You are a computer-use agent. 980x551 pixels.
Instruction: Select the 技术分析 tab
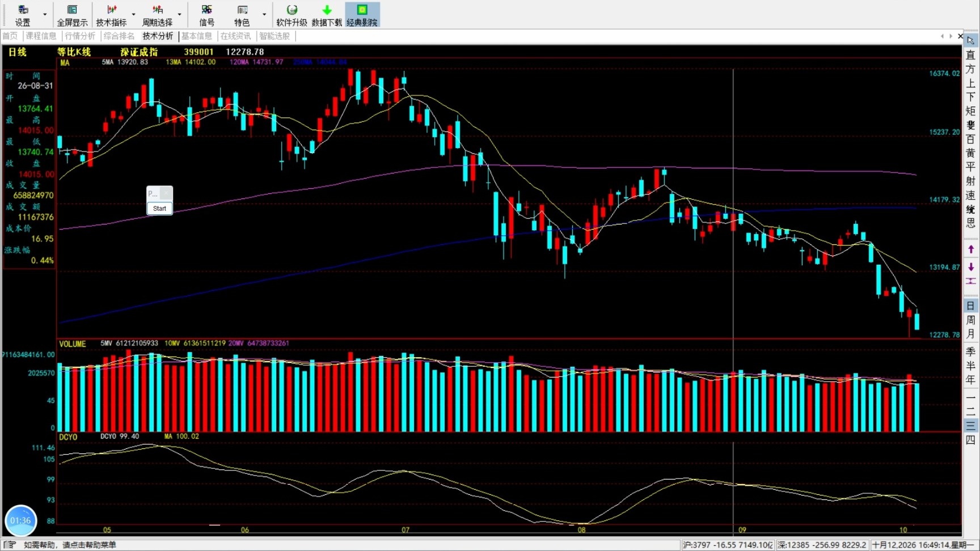coord(158,36)
